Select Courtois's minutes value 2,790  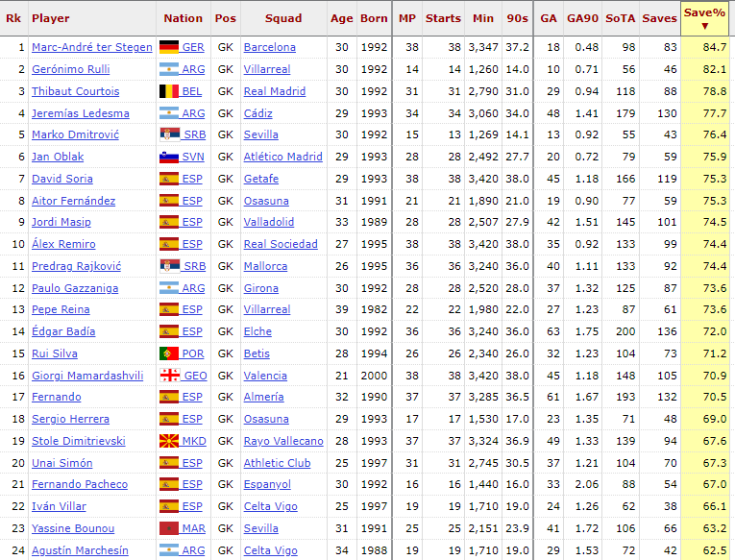pyautogui.click(x=483, y=91)
